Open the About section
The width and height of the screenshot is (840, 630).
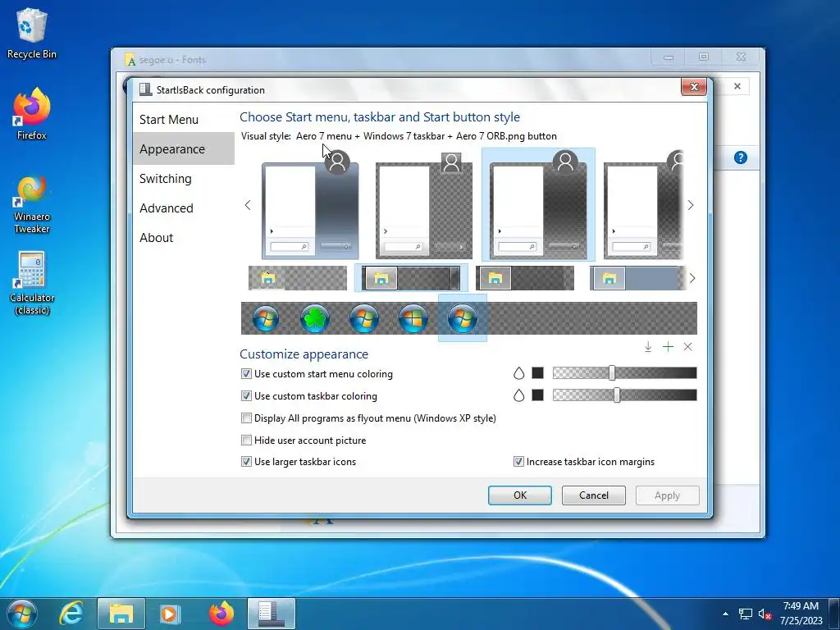(x=183, y=237)
